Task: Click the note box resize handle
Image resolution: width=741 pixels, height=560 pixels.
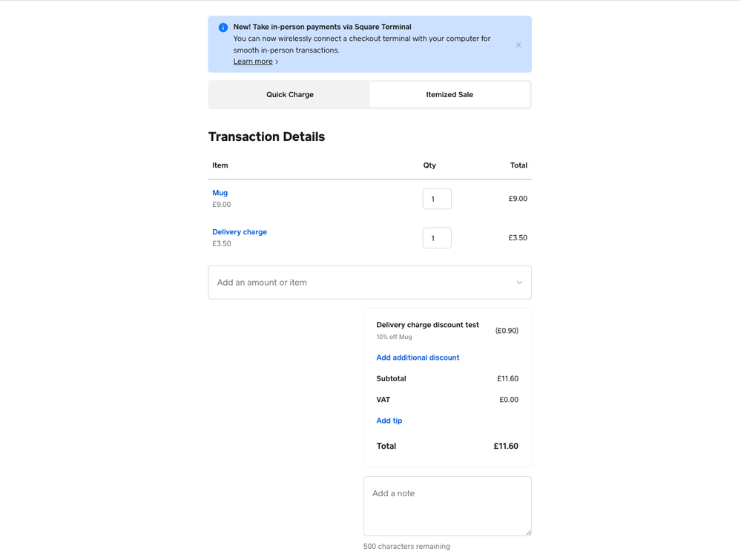Action: [x=528, y=533]
